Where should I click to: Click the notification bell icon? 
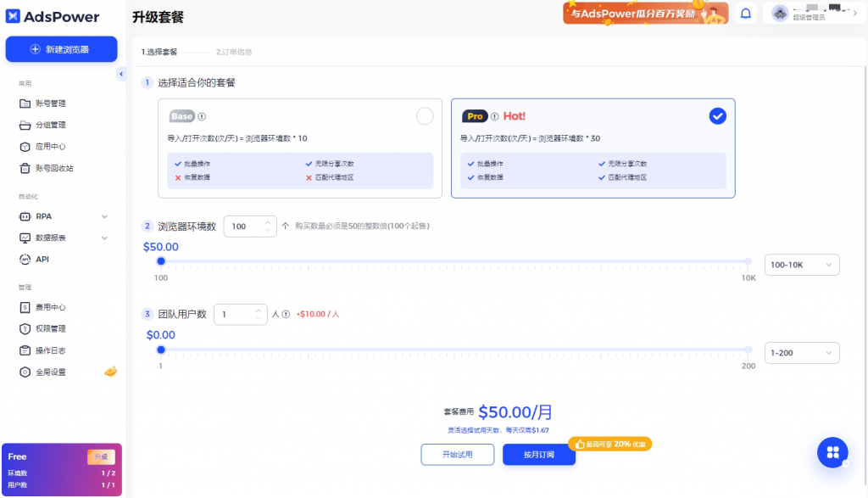[746, 14]
